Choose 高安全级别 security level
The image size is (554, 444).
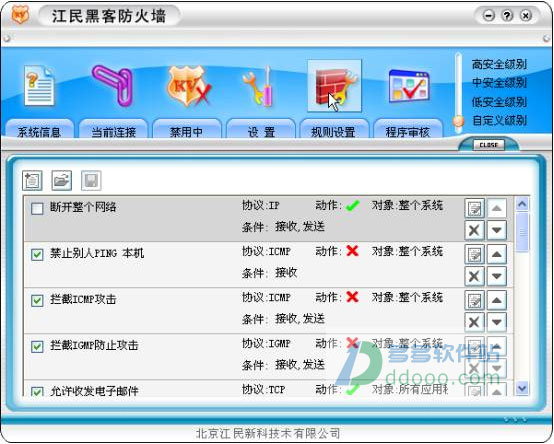pyautogui.click(x=499, y=65)
